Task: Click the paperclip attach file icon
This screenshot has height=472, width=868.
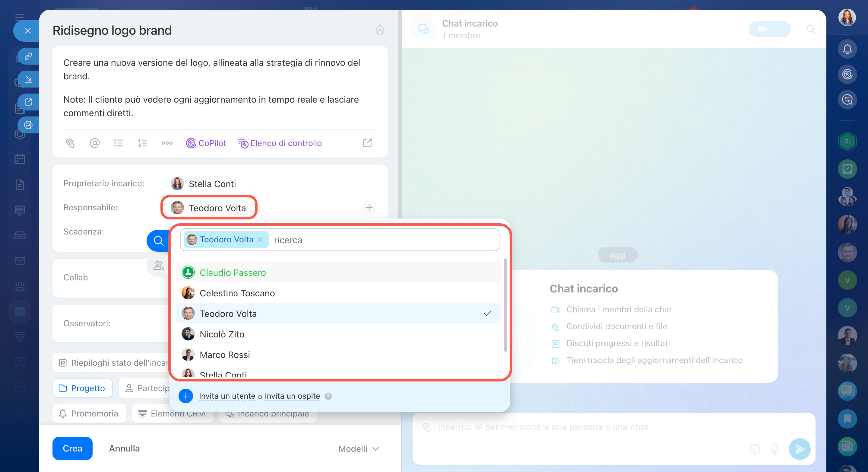Action: coord(70,143)
